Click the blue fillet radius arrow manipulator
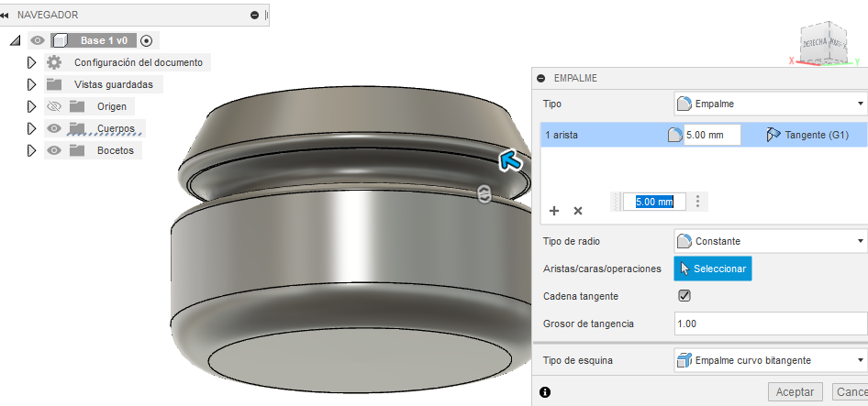Viewport: 868px width, 406px height. click(510, 160)
